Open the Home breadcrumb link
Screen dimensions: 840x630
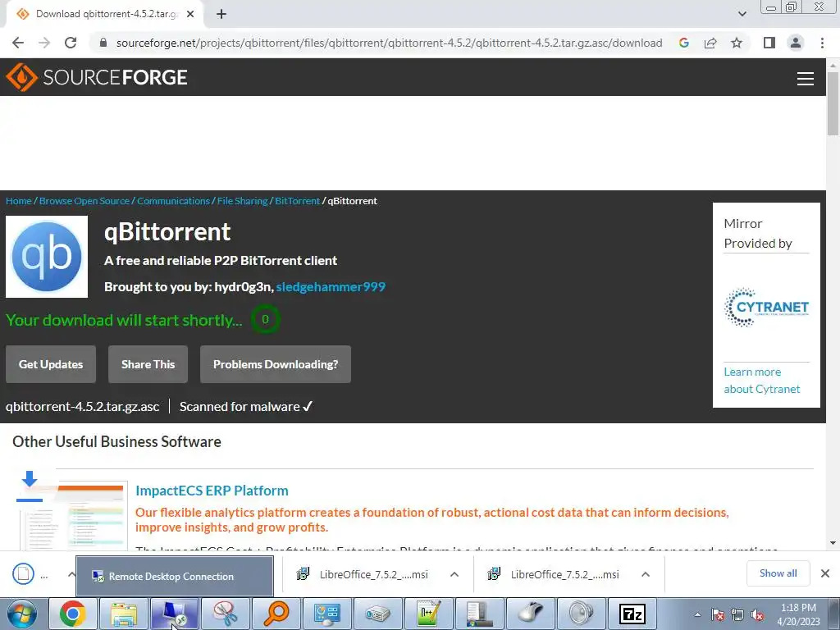(19, 201)
